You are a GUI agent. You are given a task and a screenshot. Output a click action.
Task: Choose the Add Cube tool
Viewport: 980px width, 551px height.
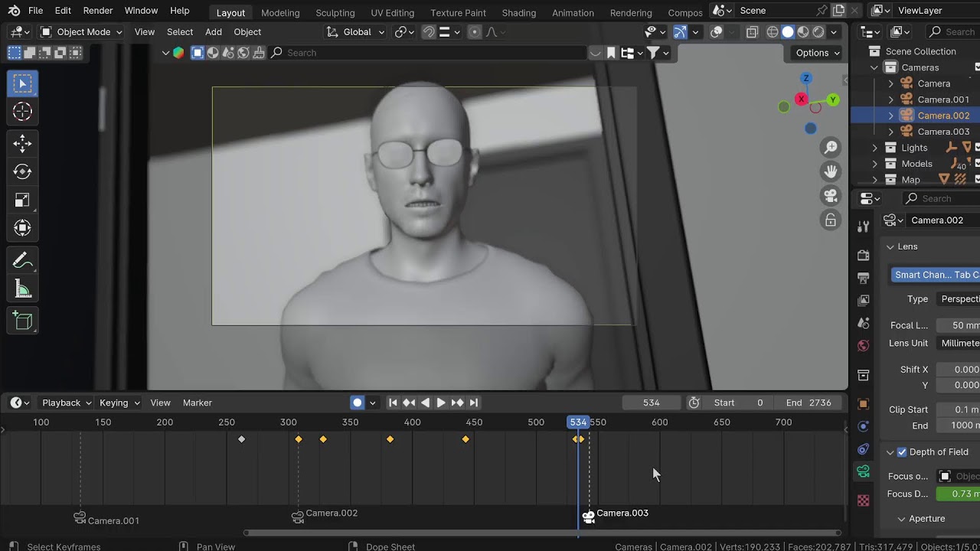(22, 321)
